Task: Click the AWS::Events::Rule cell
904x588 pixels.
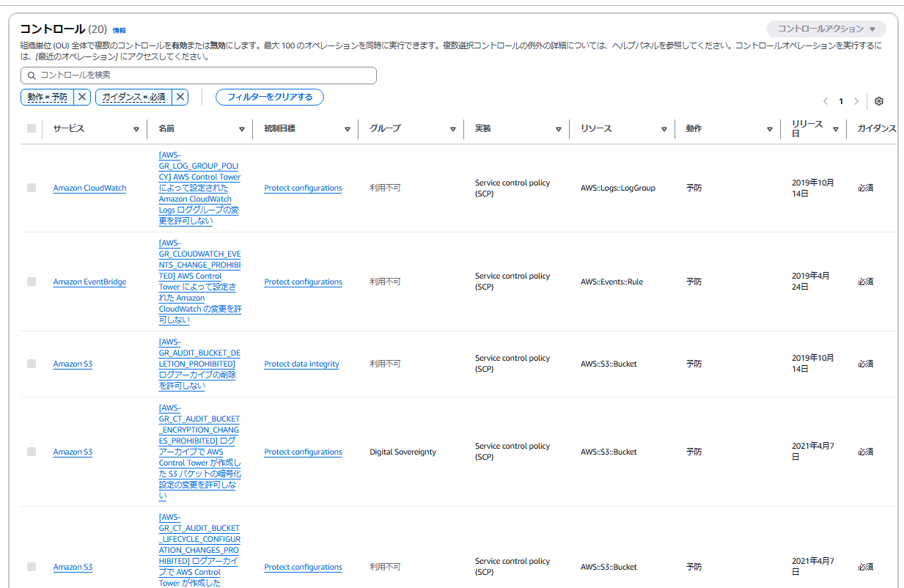Action: point(611,282)
